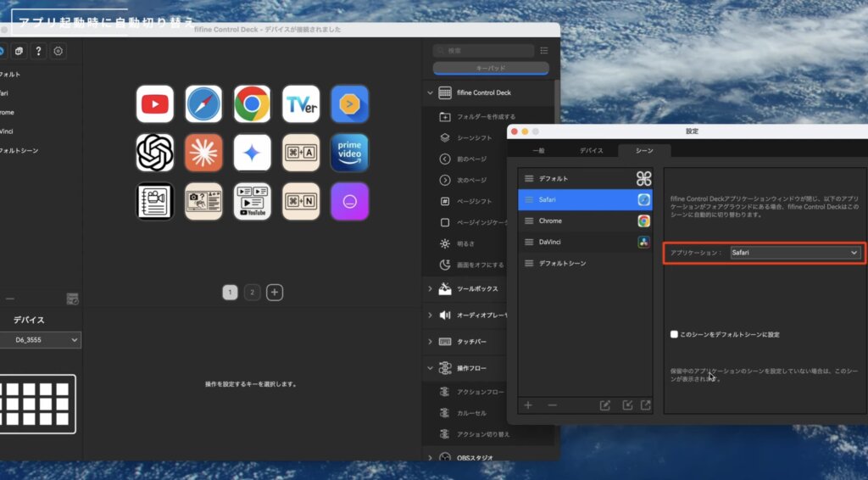The image size is (868, 480).
Task: Add a new page with plus button
Action: 275,293
